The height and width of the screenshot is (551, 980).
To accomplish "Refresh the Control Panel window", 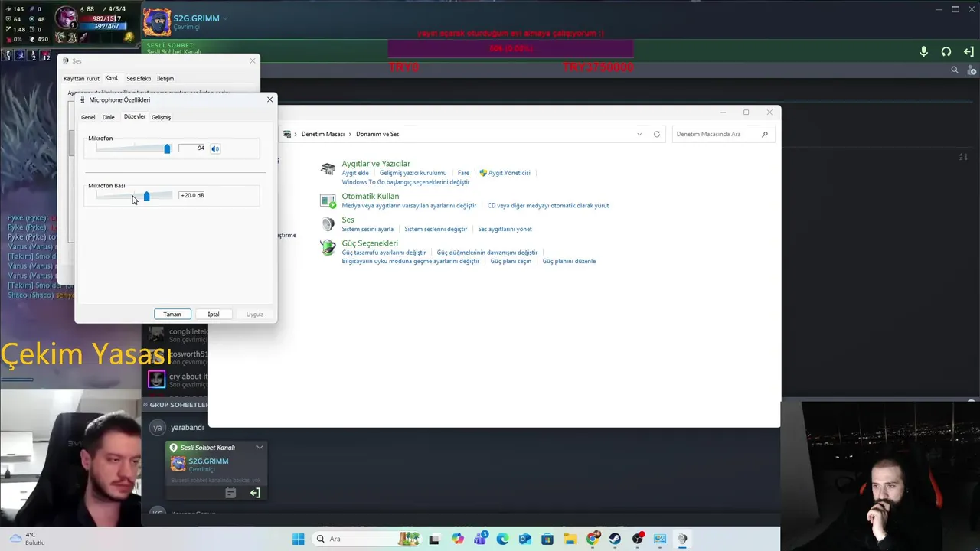I will (x=656, y=134).
